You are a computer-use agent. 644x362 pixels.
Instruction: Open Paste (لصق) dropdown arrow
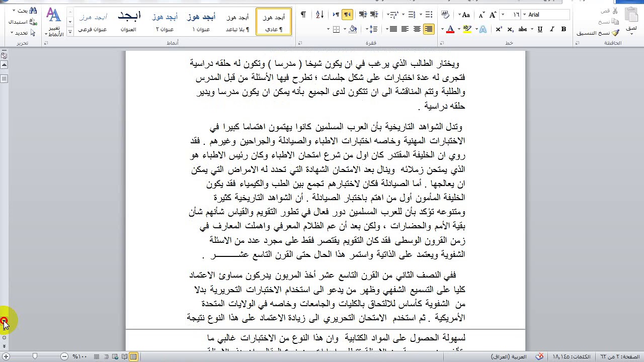[x=631, y=34]
